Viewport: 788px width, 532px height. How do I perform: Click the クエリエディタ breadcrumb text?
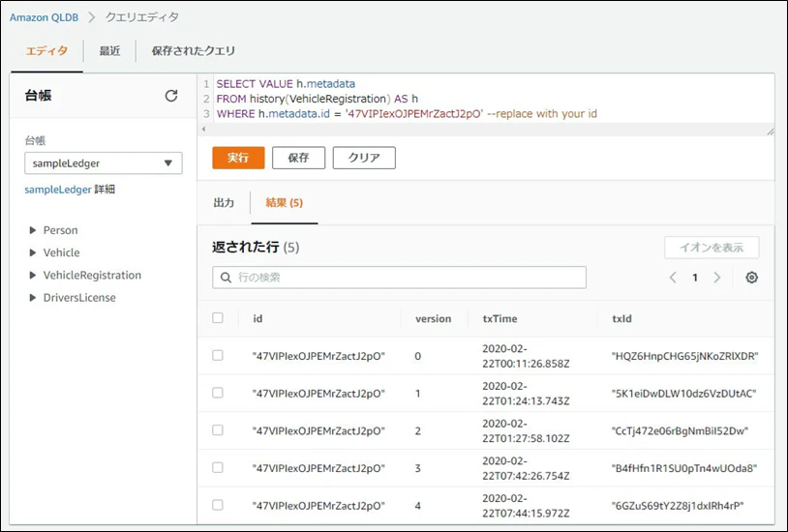click(141, 17)
